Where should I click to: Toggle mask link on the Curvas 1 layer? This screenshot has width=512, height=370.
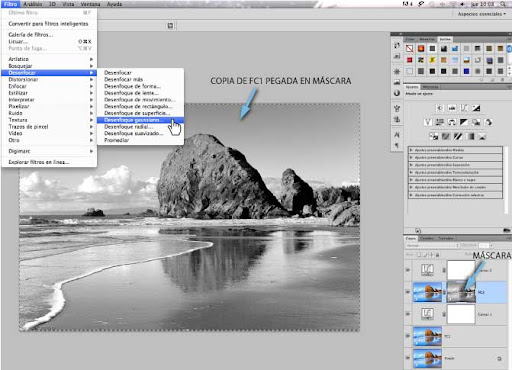point(444,314)
